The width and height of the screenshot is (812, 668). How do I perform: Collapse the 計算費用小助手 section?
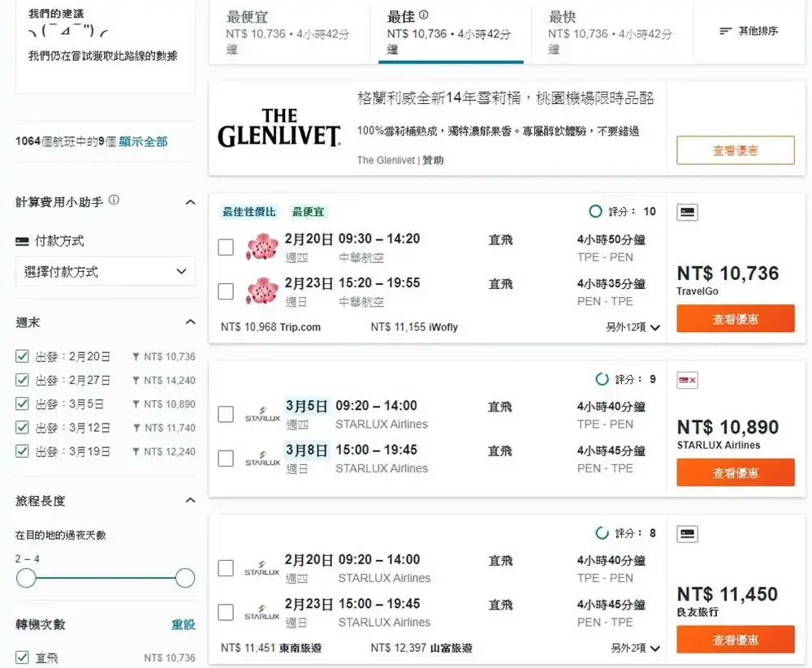point(191,202)
